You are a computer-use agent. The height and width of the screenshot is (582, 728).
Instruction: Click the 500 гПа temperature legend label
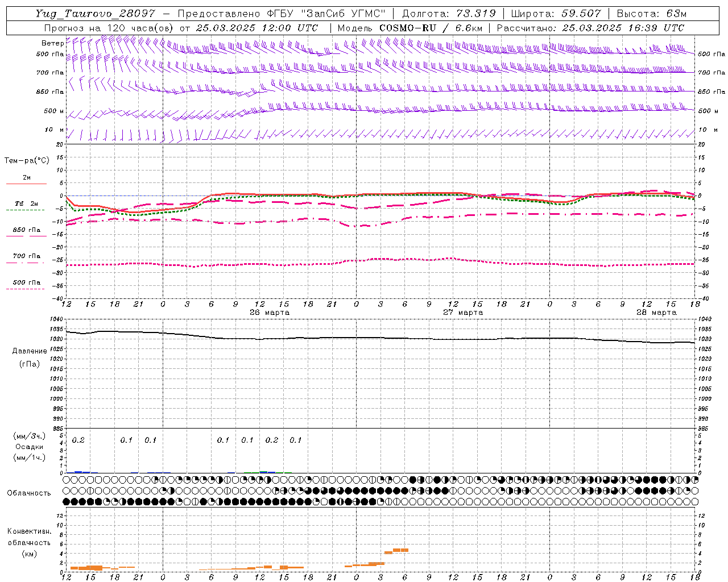click(26, 282)
